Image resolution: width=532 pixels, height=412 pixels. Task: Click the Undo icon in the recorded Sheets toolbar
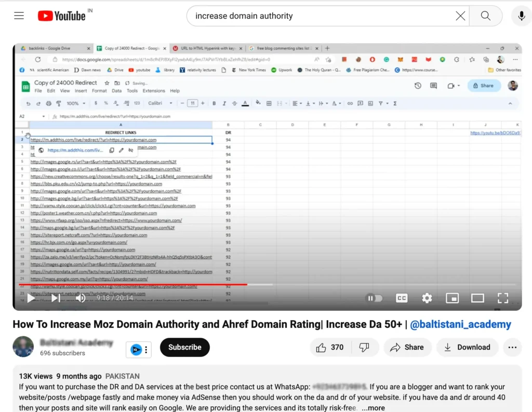click(x=28, y=103)
